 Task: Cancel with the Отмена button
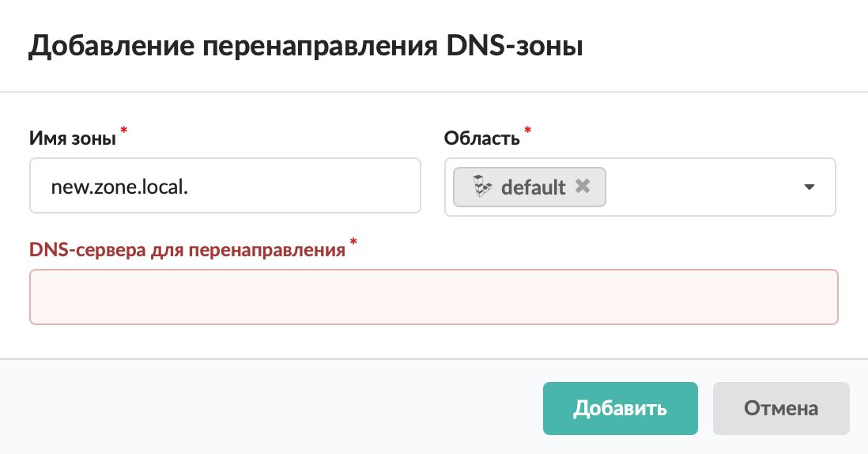pyautogui.click(x=781, y=409)
